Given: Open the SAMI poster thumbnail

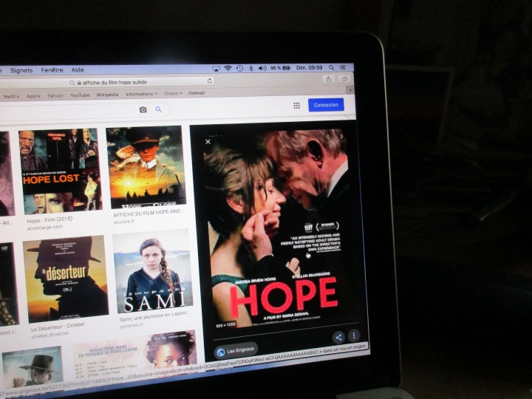Looking at the screenshot, I should [x=153, y=272].
